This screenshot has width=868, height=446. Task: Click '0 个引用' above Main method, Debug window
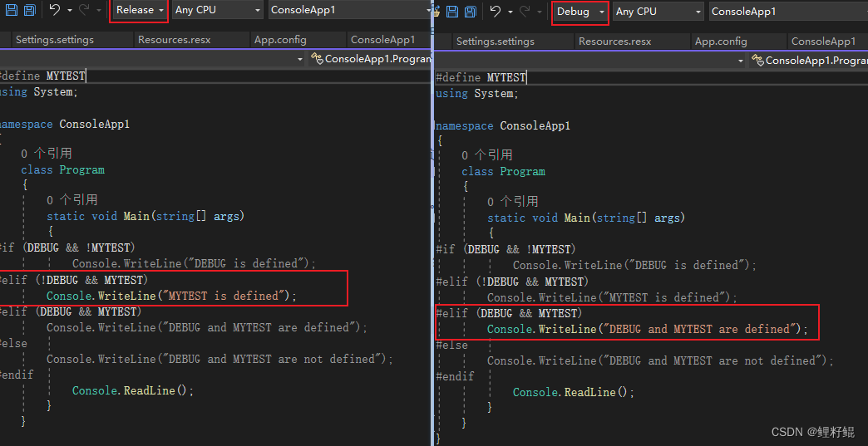pyautogui.click(x=513, y=202)
